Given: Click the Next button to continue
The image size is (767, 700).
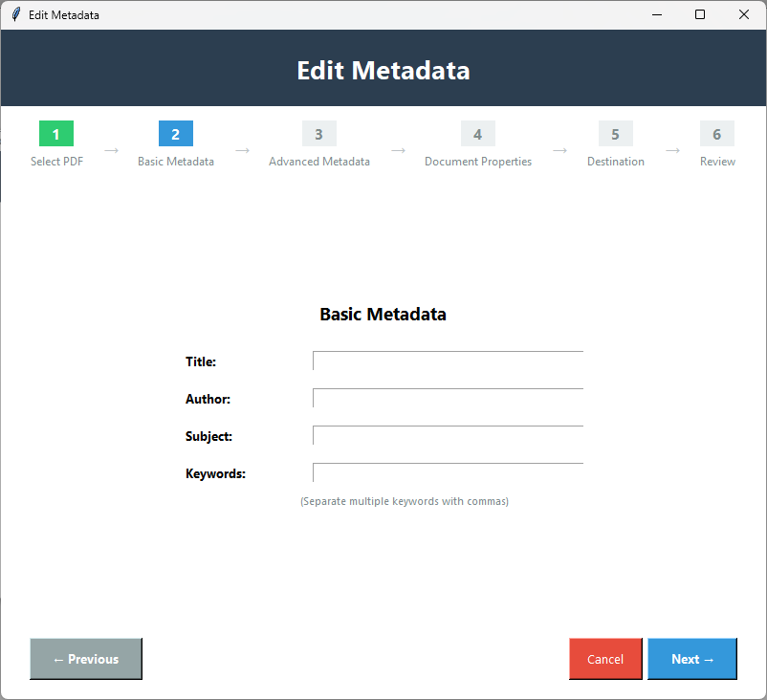Looking at the screenshot, I should pyautogui.click(x=691, y=659).
